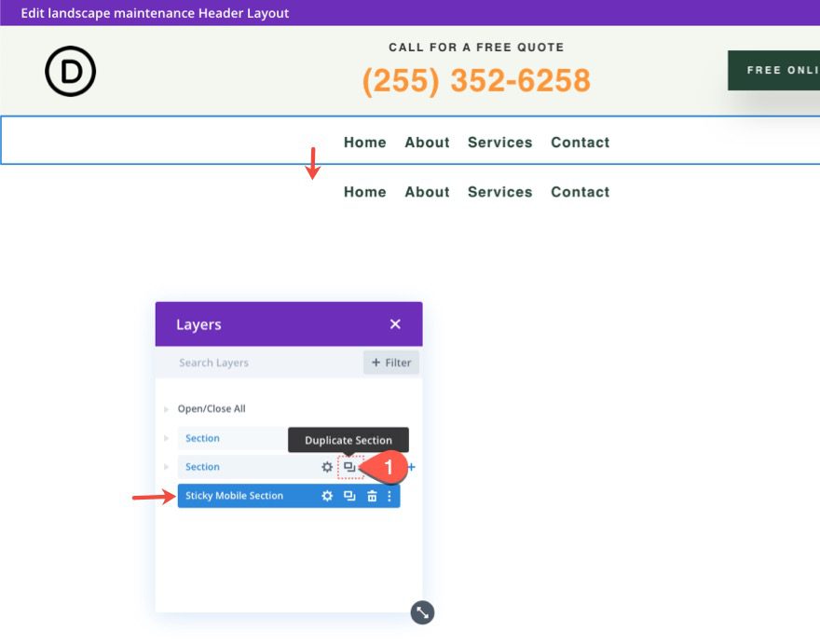
Task: Open settings gear on the Section layer
Action: pos(326,467)
